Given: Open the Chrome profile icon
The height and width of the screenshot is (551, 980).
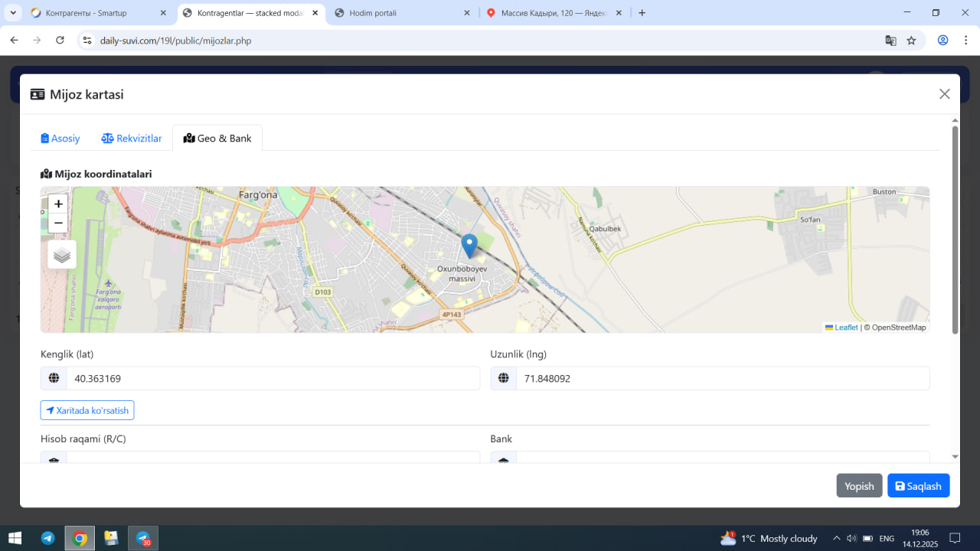Looking at the screenshot, I should 942,41.
